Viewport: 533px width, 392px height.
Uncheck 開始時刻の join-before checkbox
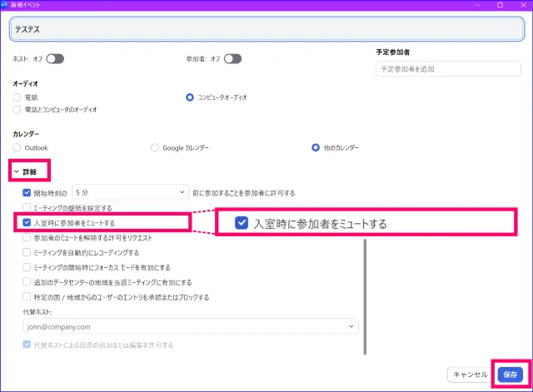tap(27, 192)
